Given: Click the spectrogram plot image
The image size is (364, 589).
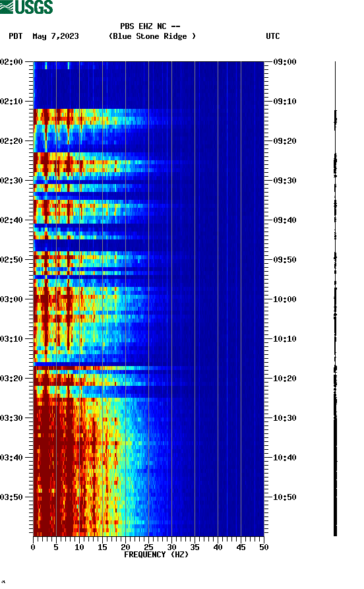Looking at the screenshot, I should coord(149,299).
